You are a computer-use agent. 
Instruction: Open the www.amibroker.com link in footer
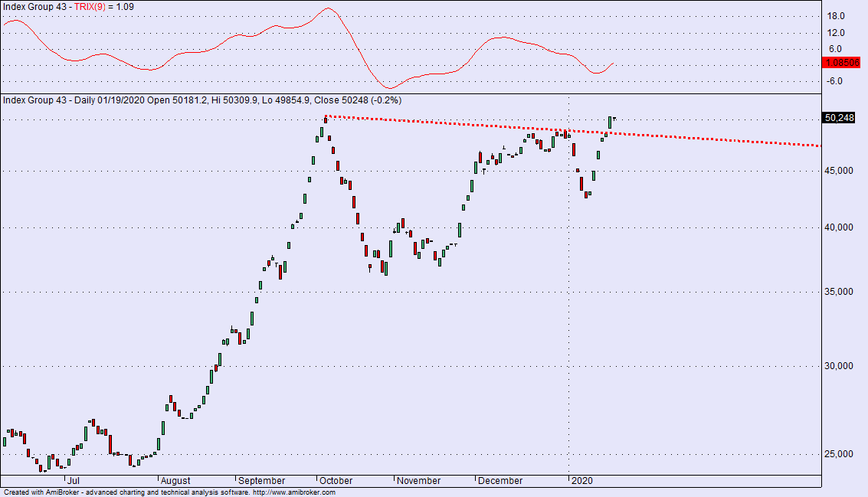click(x=294, y=492)
